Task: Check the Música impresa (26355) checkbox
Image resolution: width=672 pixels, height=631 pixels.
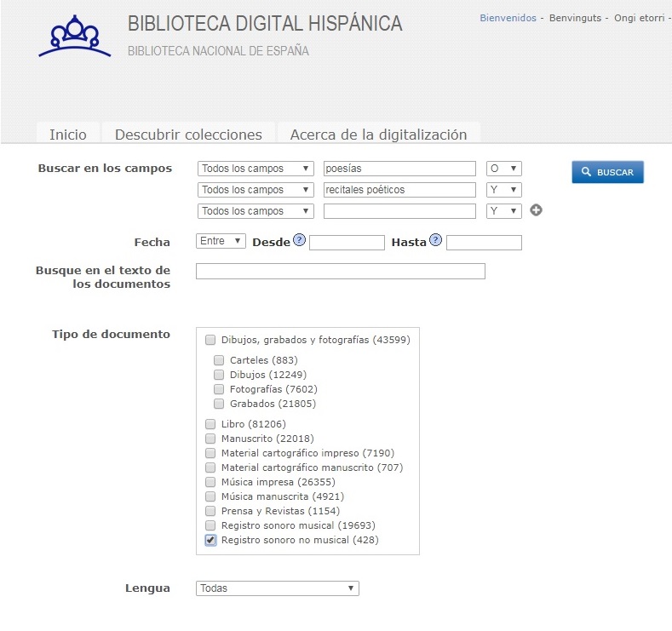Action: click(x=210, y=482)
